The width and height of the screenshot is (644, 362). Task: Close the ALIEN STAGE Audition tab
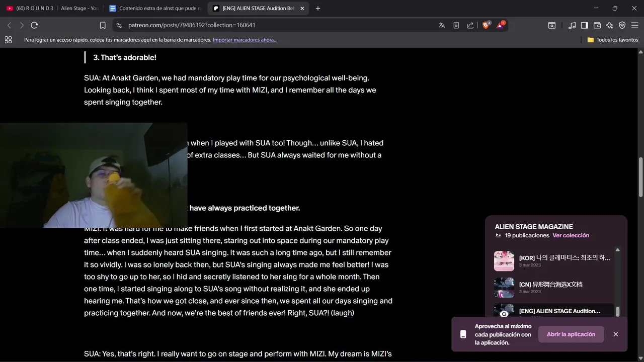(302, 8)
